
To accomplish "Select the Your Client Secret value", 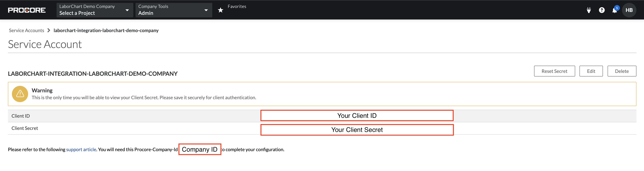I will [x=357, y=130].
